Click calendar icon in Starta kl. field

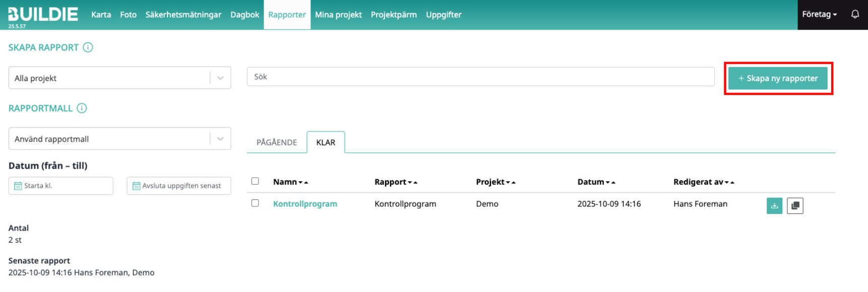18,186
